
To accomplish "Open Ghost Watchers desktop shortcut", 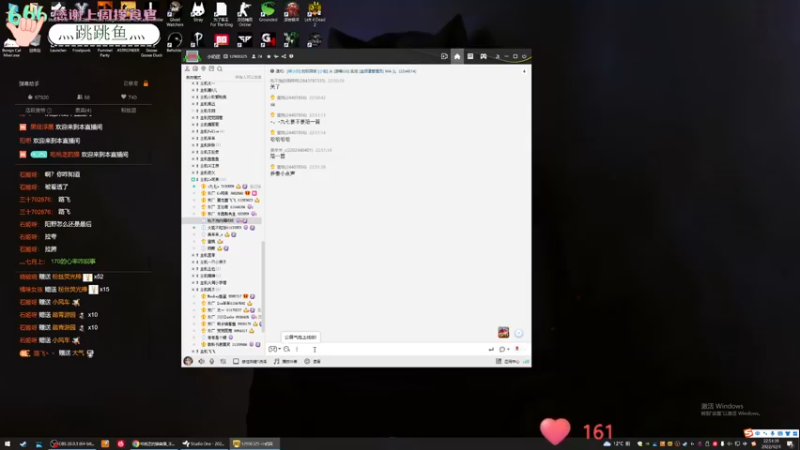I will [x=174, y=13].
